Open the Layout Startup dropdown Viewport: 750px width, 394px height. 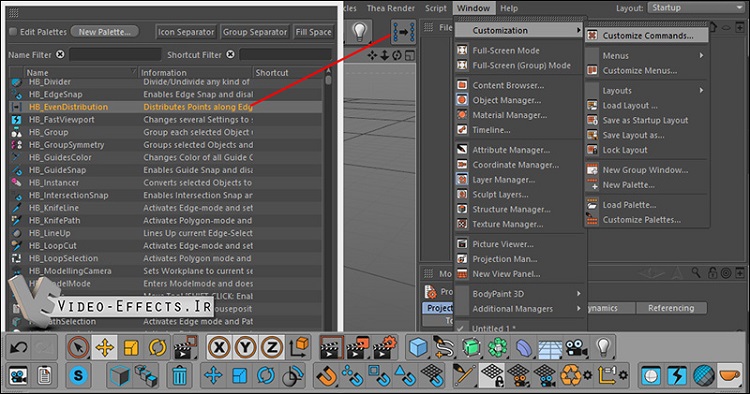[x=695, y=8]
